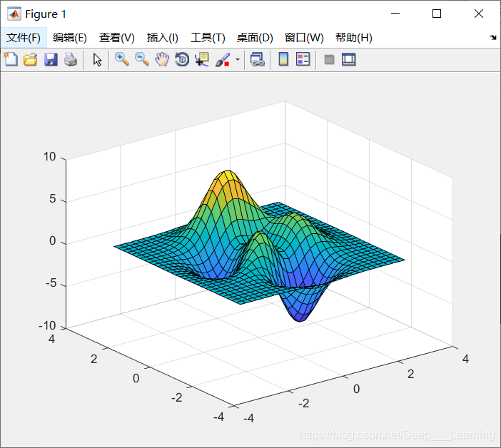Open the 帮助(H) menu
501x448 pixels.
click(x=354, y=38)
